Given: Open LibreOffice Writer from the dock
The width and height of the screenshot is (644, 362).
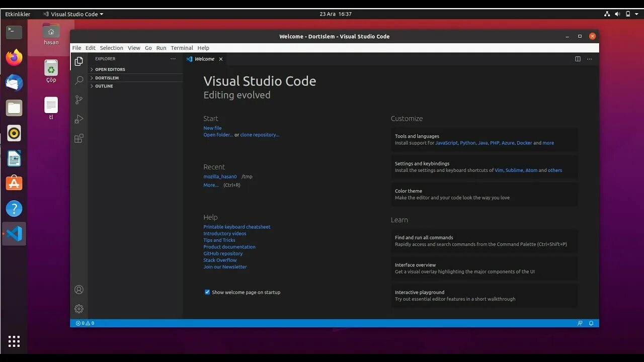Looking at the screenshot, I should click(14, 158).
